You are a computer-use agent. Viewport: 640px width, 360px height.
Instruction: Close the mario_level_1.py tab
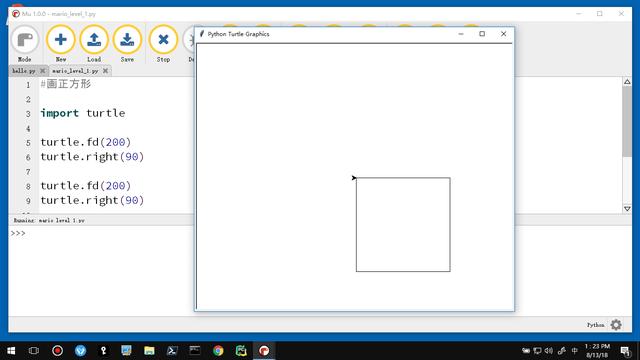coord(105,71)
